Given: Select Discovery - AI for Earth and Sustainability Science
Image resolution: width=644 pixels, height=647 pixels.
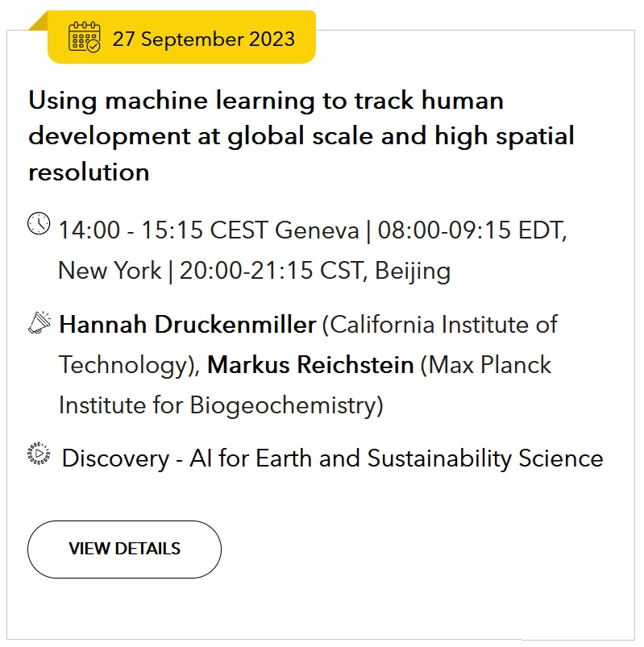Looking at the screenshot, I should coord(333,458).
